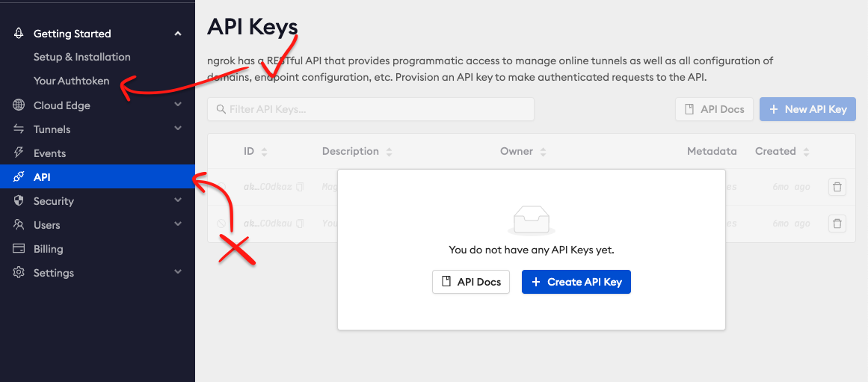Image resolution: width=868 pixels, height=382 pixels.
Task: Collapse the Getting Started section chevron
Action: tap(178, 34)
